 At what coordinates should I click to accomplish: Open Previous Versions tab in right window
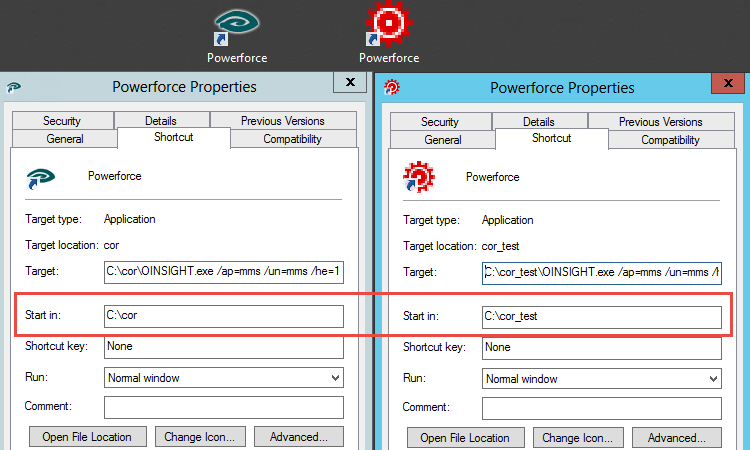tap(661, 121)
